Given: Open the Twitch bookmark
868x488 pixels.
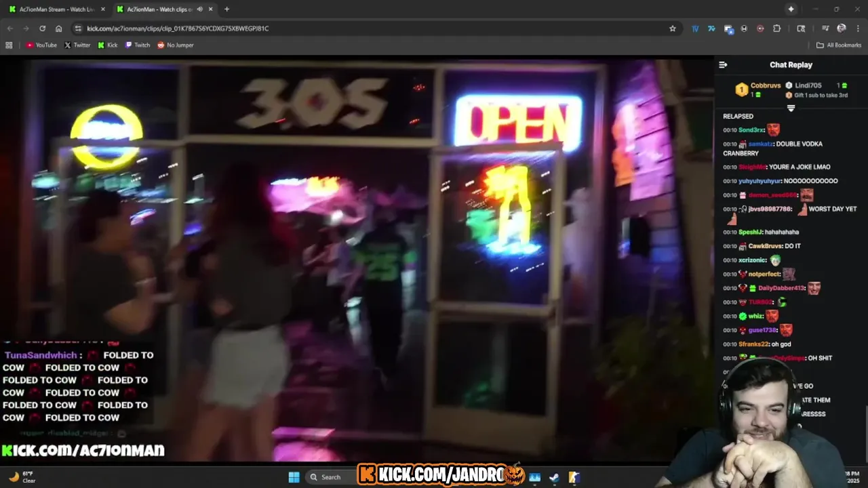Looking at the screenshot, I should (138, 45).
